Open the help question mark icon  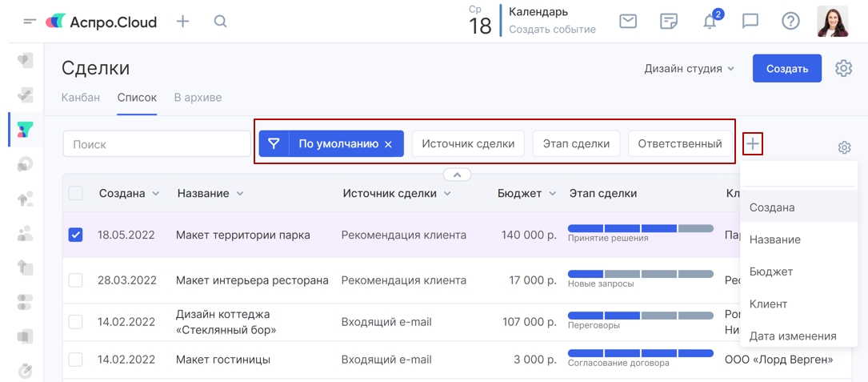[790, 22]
